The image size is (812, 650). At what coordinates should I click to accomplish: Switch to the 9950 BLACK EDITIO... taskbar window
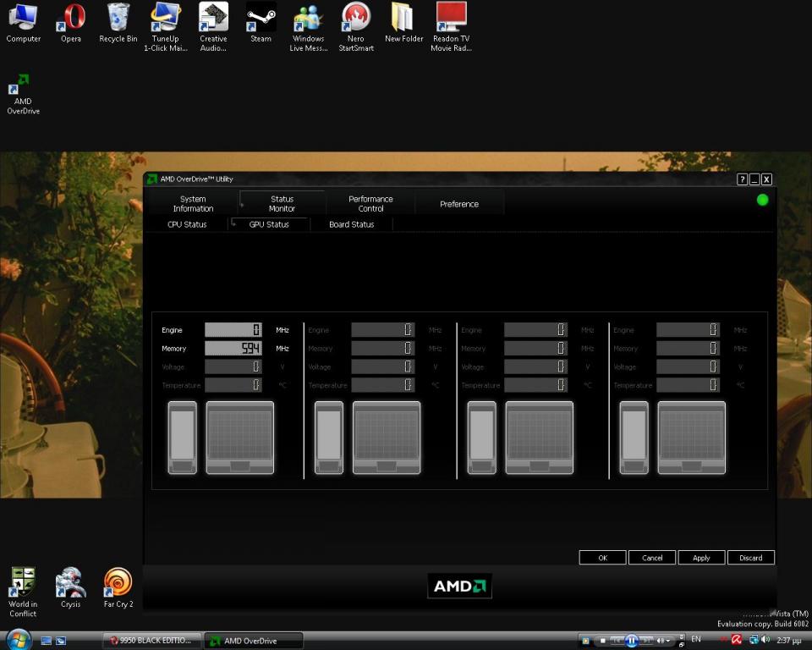[152, 641]
